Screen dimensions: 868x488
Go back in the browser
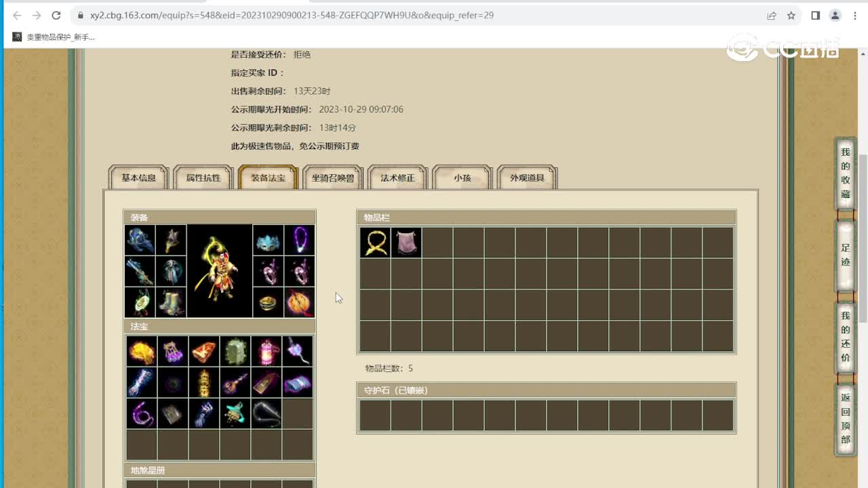pyautogui.click(x=18, y=15)
